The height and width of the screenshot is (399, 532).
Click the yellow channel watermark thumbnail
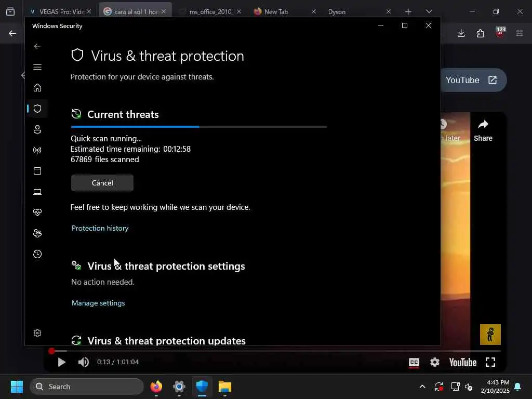(x=490, y=335)
